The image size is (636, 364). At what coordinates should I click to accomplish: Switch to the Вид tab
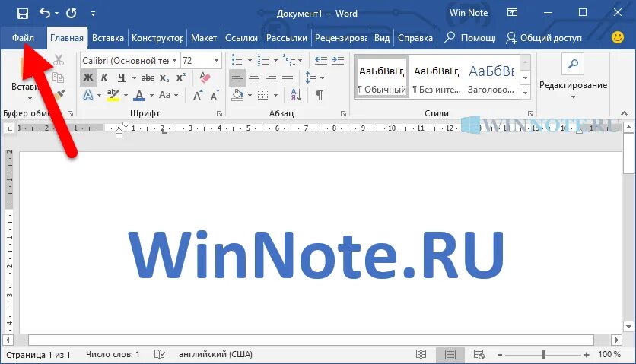(382, 38)
